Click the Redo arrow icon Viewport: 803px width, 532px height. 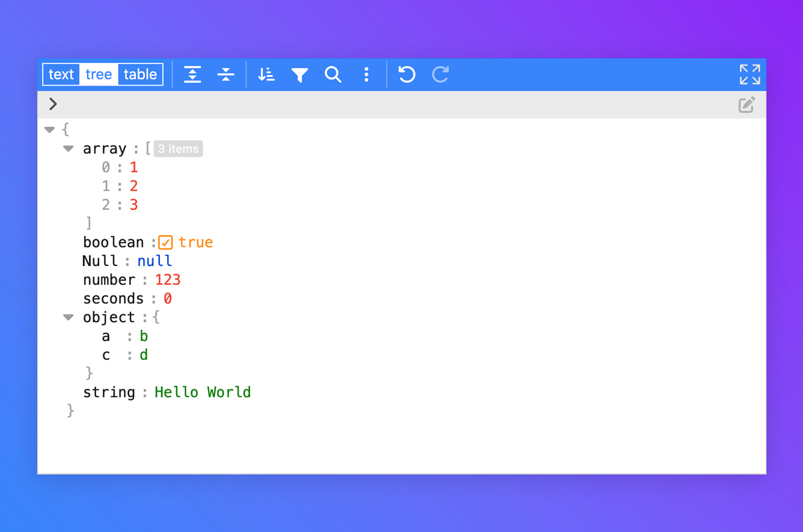(440, 74)
